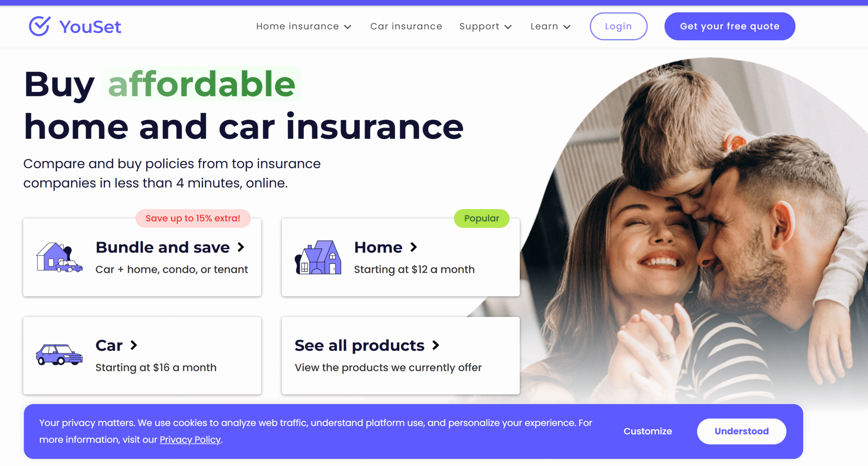Click the arrow next to Bundle and save
This screenshot has height=466, width=868.
coord(241,247)
